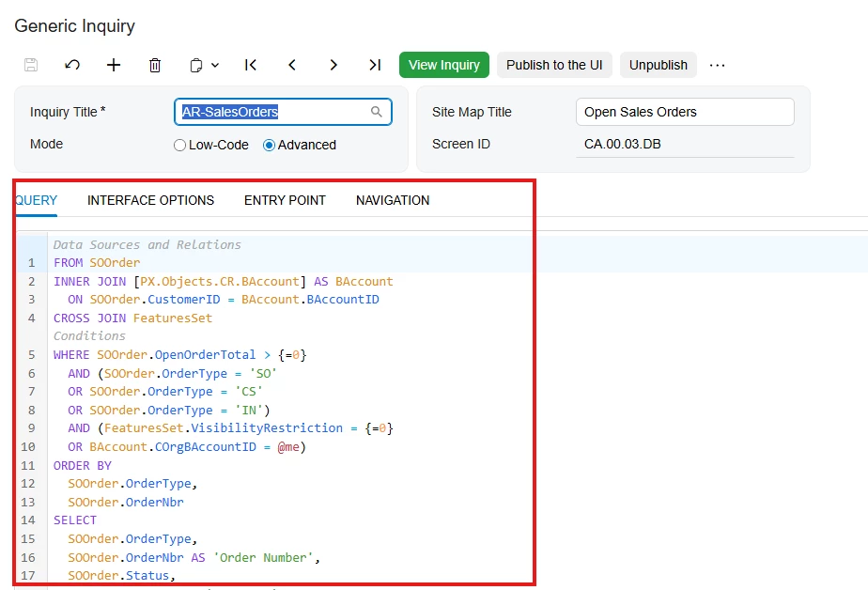Click the Site Map Title field

(685, 112)
